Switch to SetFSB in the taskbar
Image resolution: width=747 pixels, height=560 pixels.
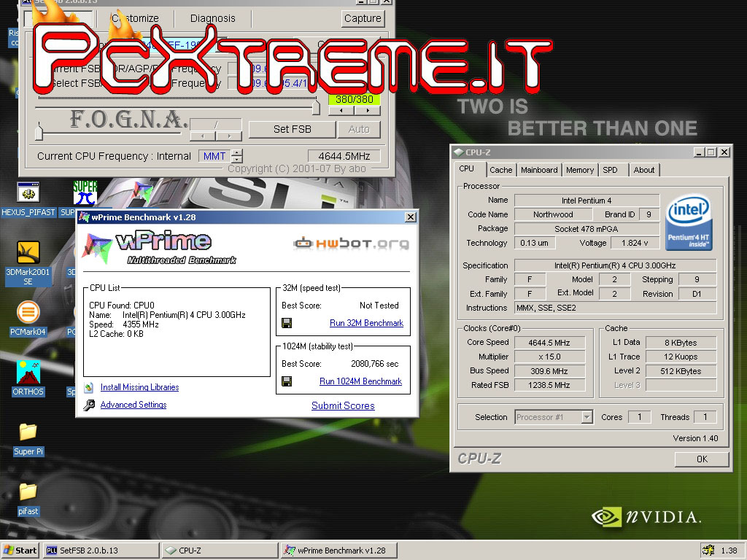(x=101, y=551)
